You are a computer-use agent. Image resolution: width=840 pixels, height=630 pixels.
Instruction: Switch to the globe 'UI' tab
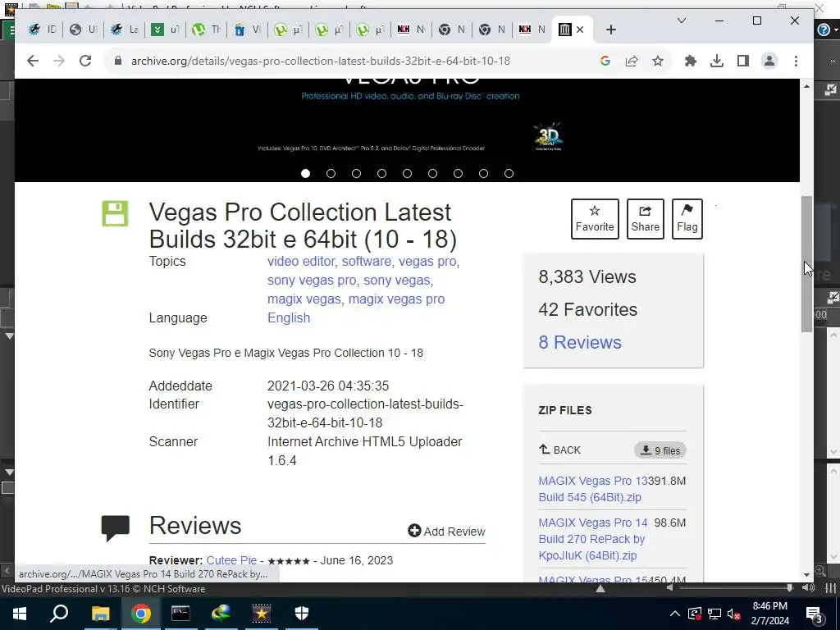coord(83,30)
